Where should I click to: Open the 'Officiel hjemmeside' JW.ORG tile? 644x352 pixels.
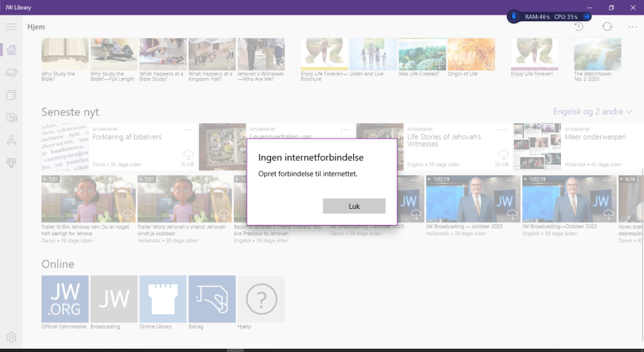click(65, 298)
